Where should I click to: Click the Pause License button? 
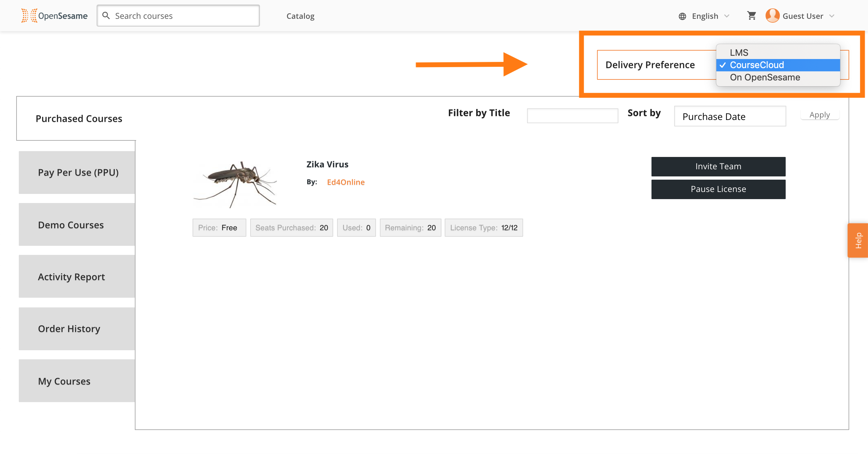718,189
